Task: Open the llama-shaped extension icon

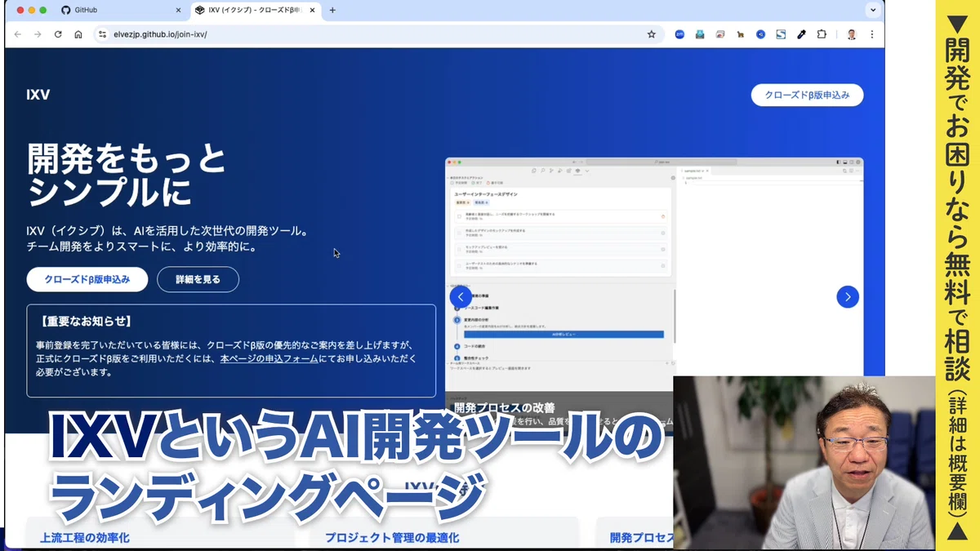Action: point(741,34)
